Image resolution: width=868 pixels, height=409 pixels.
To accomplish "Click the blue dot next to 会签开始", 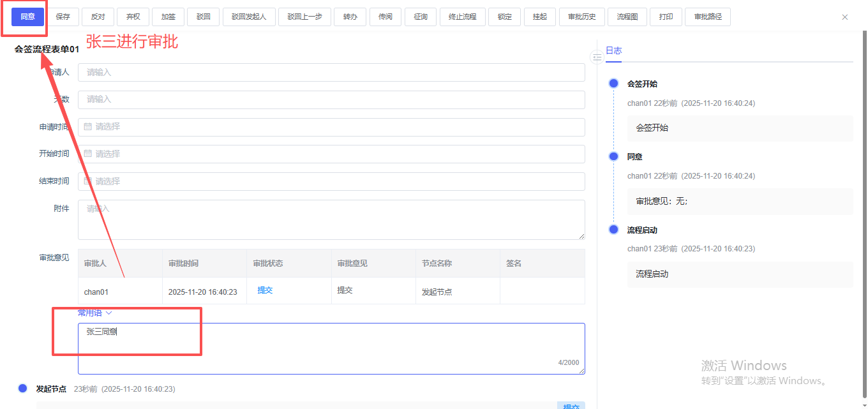I will pos(613,84).
